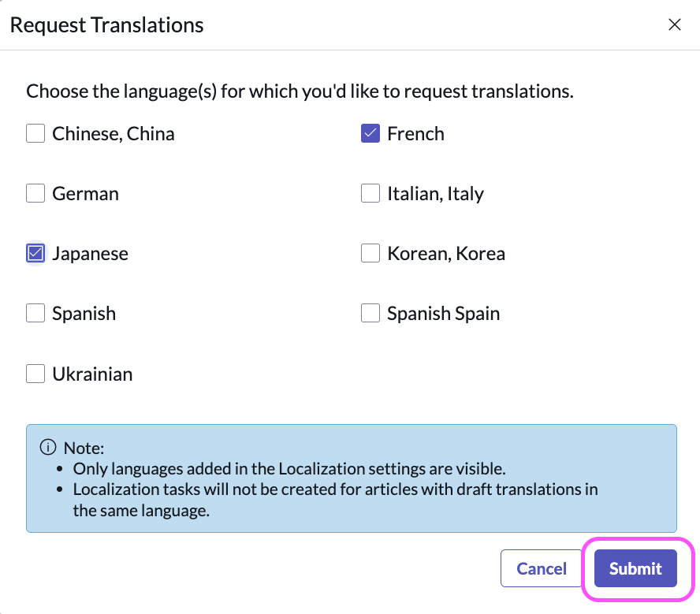Click the info icon in the Note box
700x614 pixels.
47,448
